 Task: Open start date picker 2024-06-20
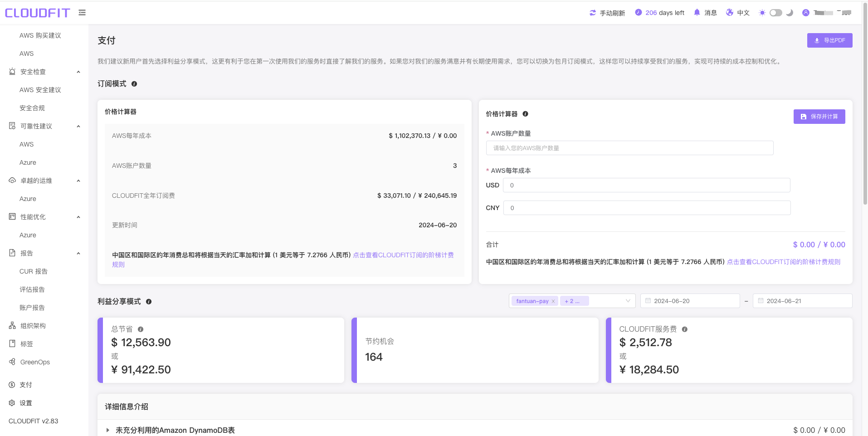point(690,301)
